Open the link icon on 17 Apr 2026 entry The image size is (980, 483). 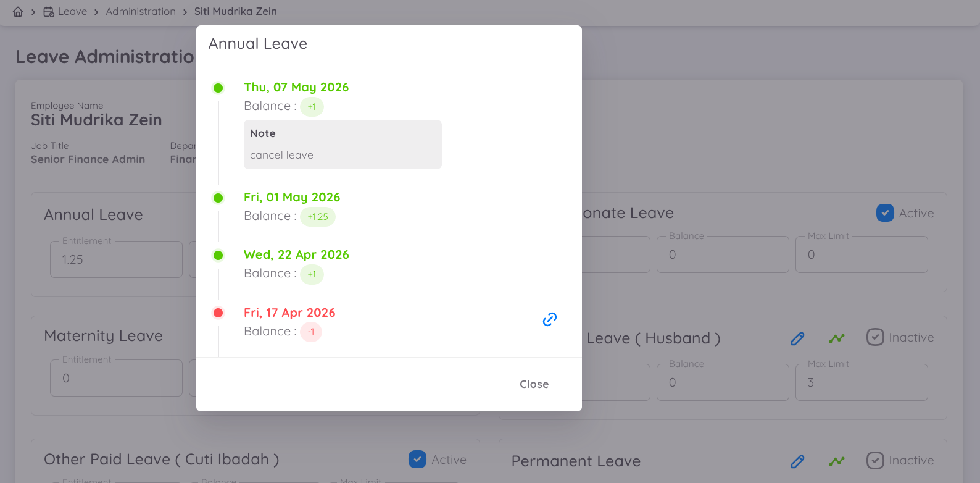click(x=550, y=319)
